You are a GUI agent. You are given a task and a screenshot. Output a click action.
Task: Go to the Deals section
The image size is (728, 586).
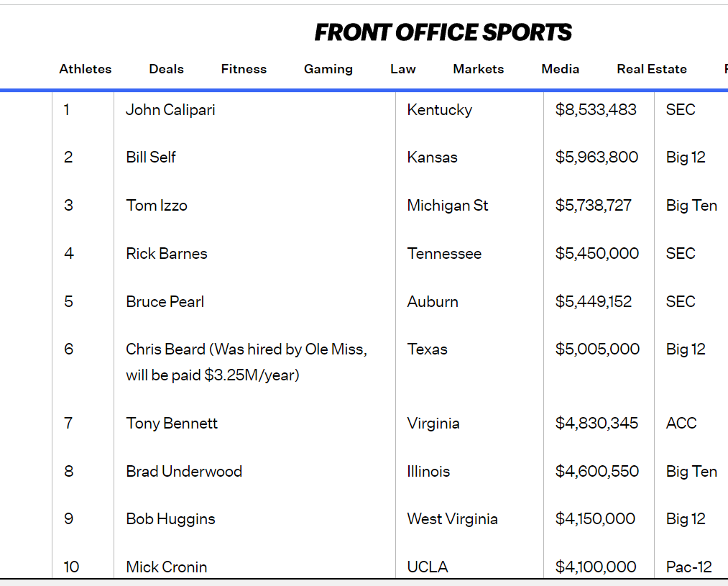166,69
